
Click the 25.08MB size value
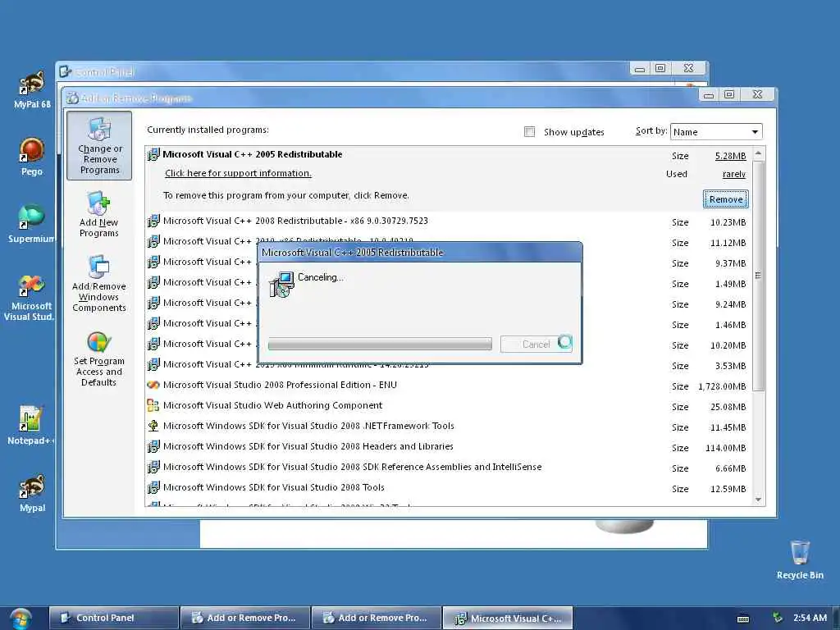[728, 407]
